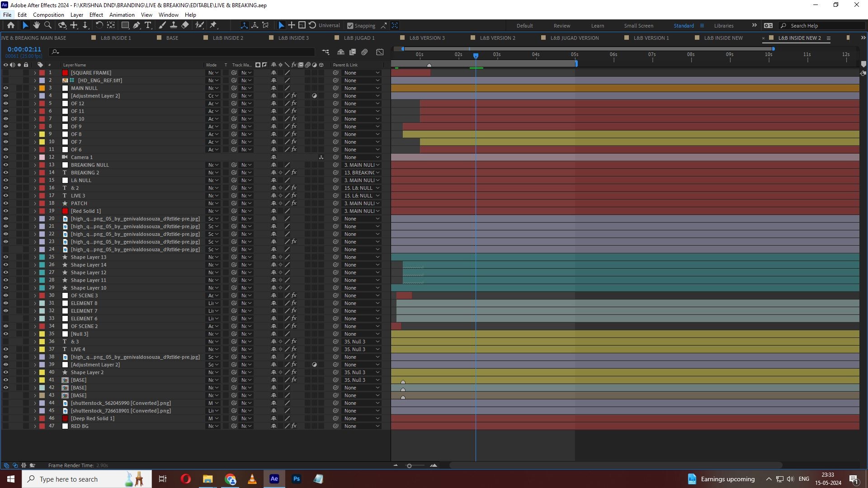Image resolution: width=868 pixels, height=488 pixels.
Task: Hide the Camera 1 layer
Action: [6, 157]
